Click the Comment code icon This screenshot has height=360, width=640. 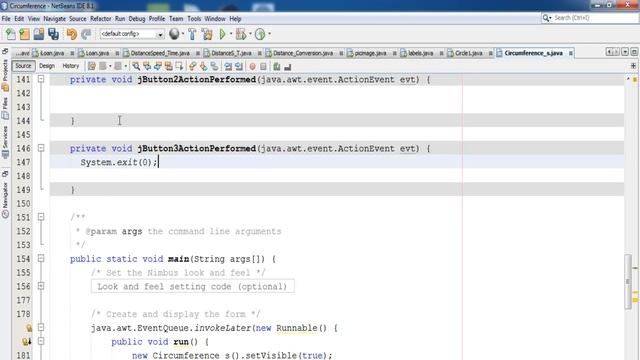pyautogui.click(x=277, y=66)
